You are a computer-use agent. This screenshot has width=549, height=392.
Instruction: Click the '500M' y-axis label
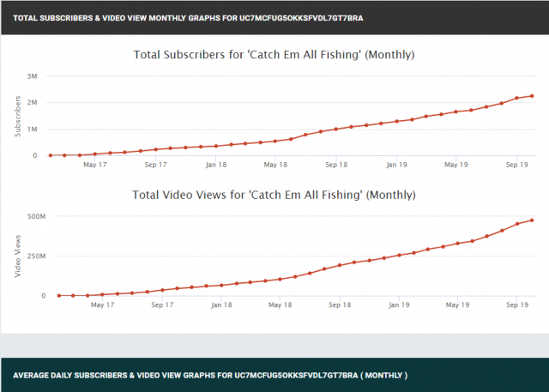tap(36, 217)
